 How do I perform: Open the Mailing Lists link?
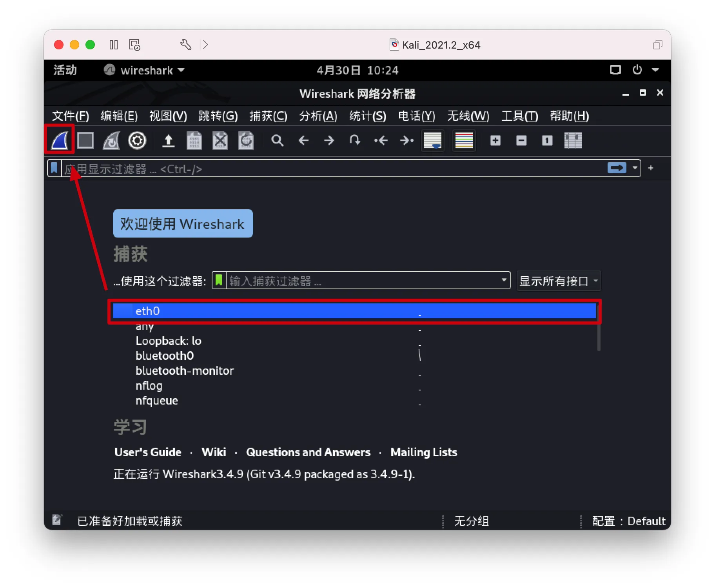pyautogui.click(x=424, y=452)
